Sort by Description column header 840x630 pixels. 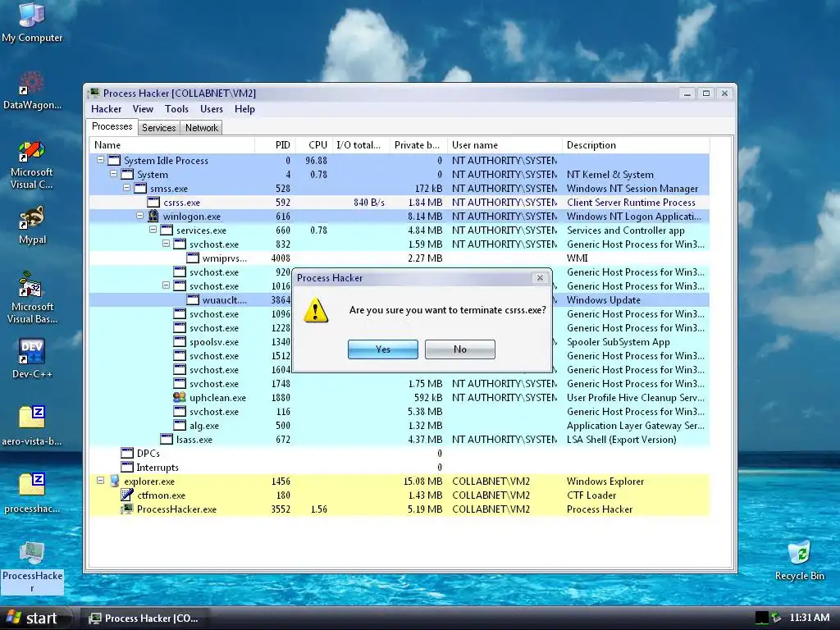pos(636,145)
